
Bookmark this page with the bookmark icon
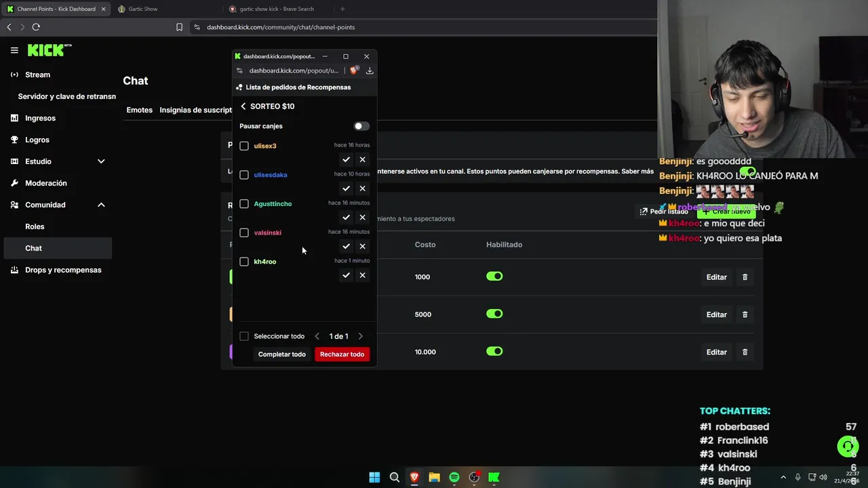click(x=179, y=27)
